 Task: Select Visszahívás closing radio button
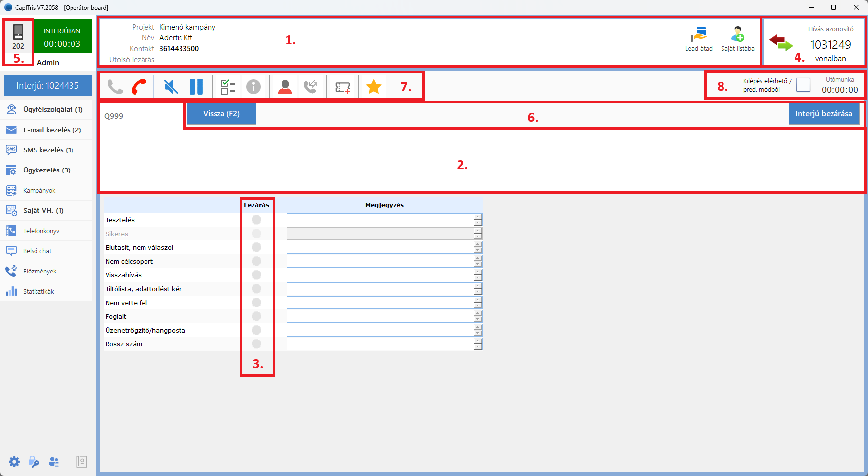pyautogui.click(x=256, y=275)
